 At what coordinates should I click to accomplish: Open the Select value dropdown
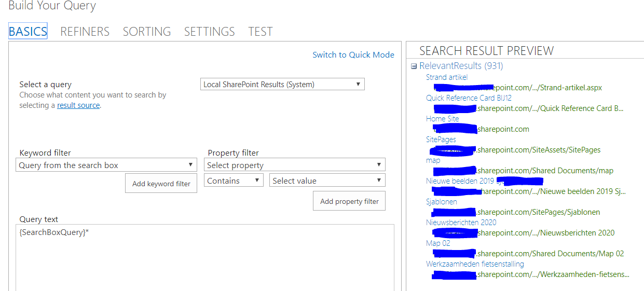pyautogui.click(x=327, y=181)
